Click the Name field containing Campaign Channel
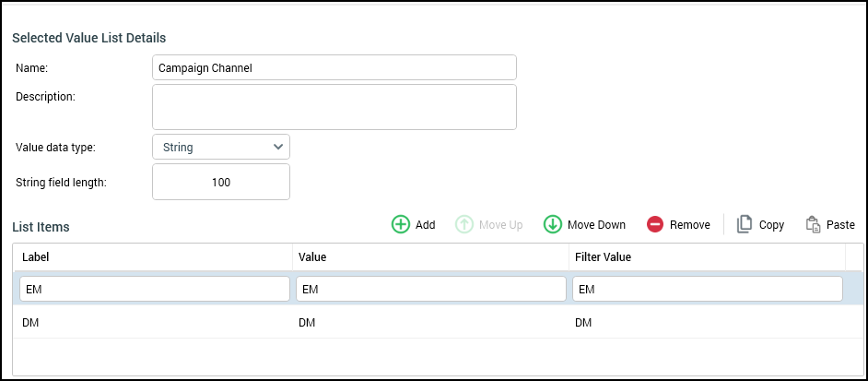Screen dimensions: 868x381 (x=334, y=67)
